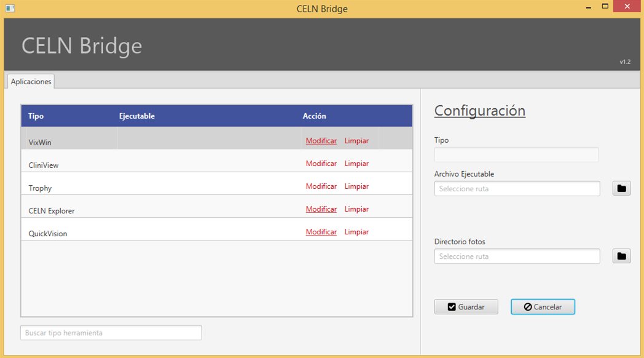The image size is (644, 358).
Task: Click the Buscar tipo herramienta search box
Action: tap(111, 333)
